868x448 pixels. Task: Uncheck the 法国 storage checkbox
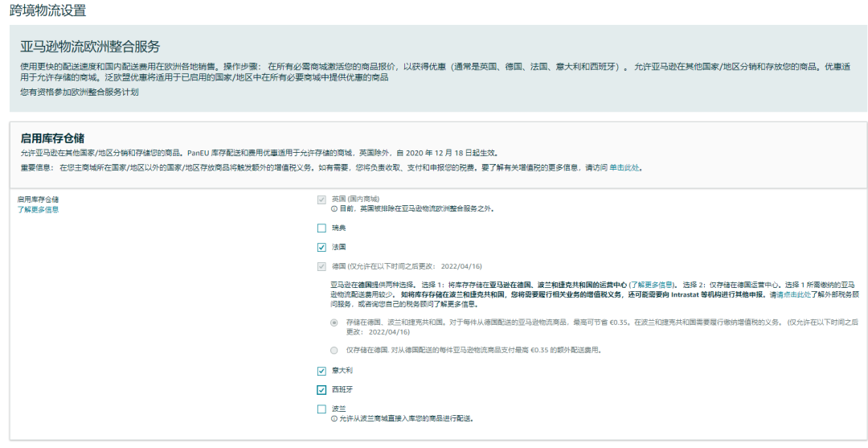321,247
